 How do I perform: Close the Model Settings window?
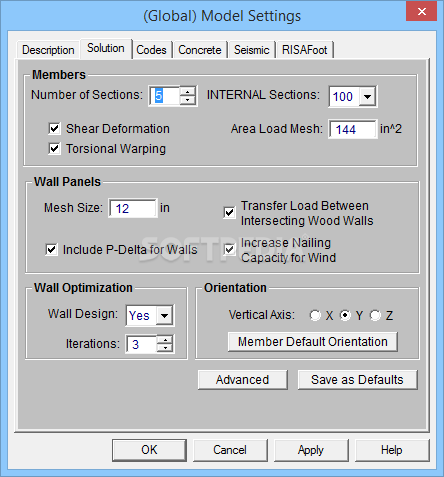[x=422, y=11]
